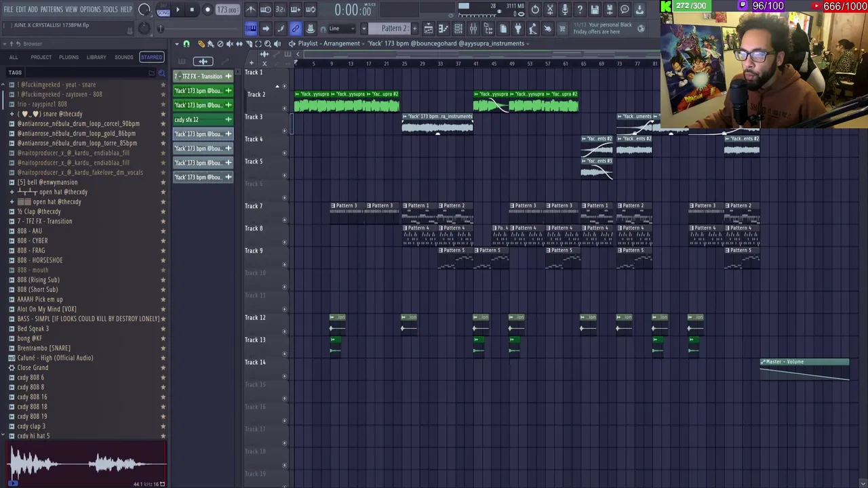Switch browser to STARRED tab
Image resolution: width=868 pixels, height=488 pixels.
(151, 58)
